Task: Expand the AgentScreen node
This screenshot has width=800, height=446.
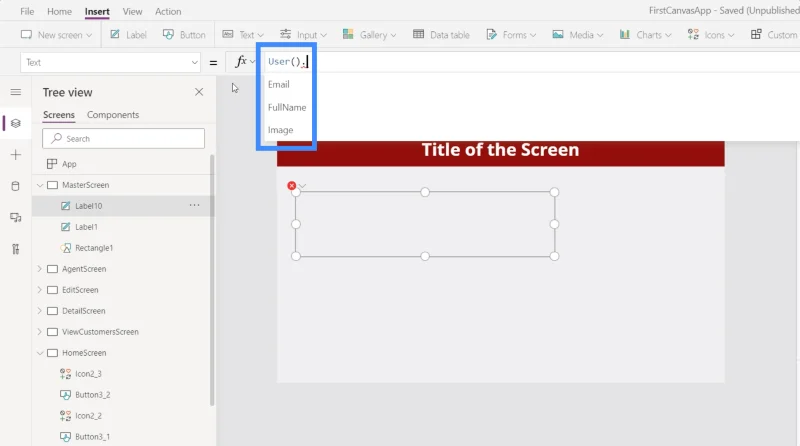Action: pyautogui.click(x=40, y=268)
